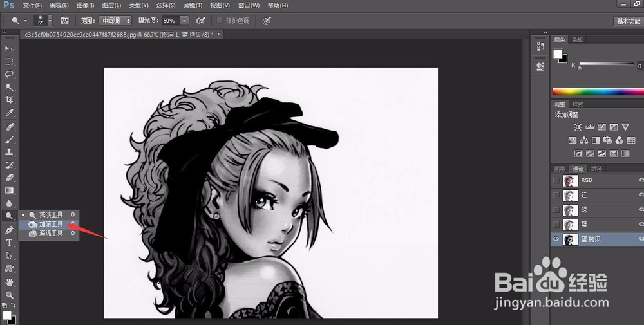Select the Gradient tool
Viewport: 644px width, 325px height.
tap(9, 190)
